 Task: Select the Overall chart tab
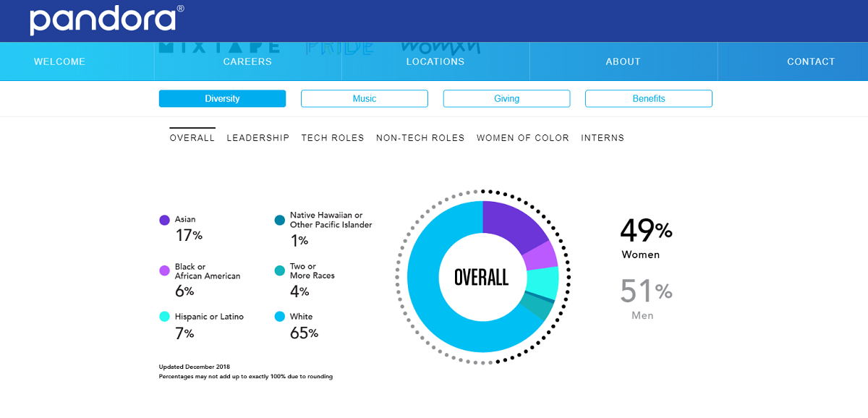[192, 137]
